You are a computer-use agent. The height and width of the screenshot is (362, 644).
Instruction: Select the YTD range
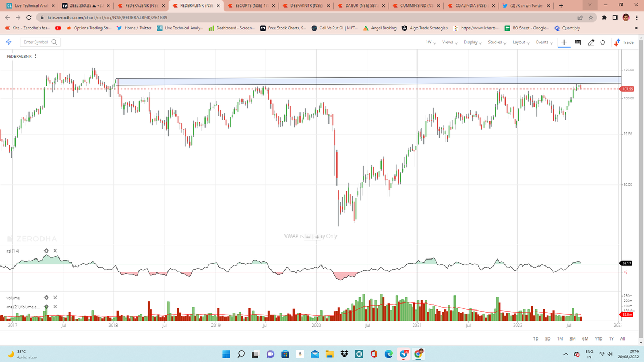[598, 339]
